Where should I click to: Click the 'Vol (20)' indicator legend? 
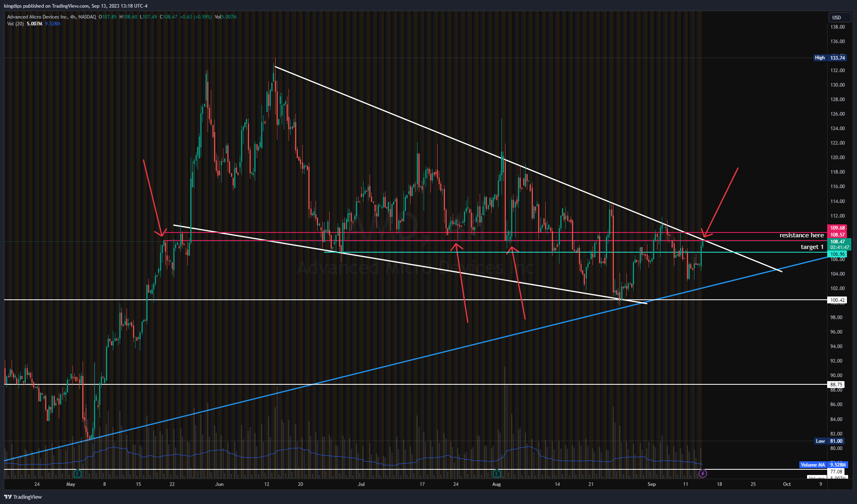click(x=15, y=24)
